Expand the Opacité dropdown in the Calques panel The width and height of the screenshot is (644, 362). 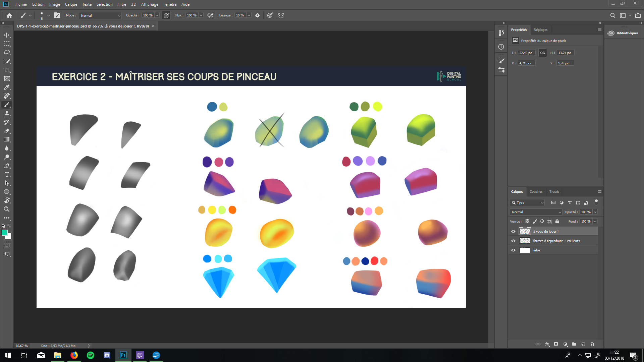(595, 212)
